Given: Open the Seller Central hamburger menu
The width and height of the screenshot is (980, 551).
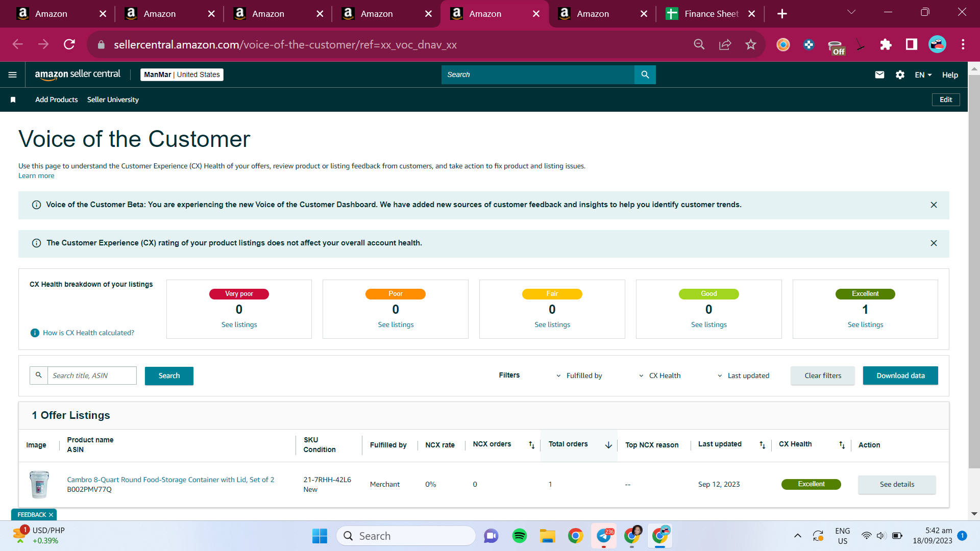Looking at the screenshot, I should click(x=13, y=75).
